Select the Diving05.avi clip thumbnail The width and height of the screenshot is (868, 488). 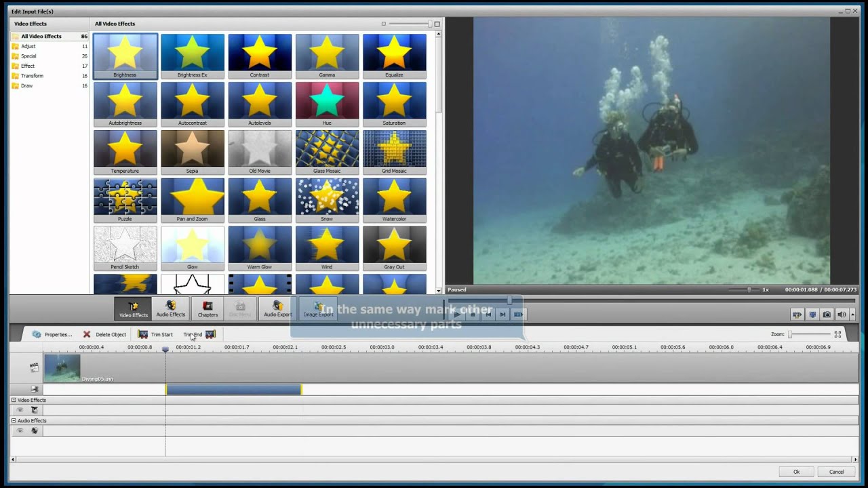[x=62, y=368]
